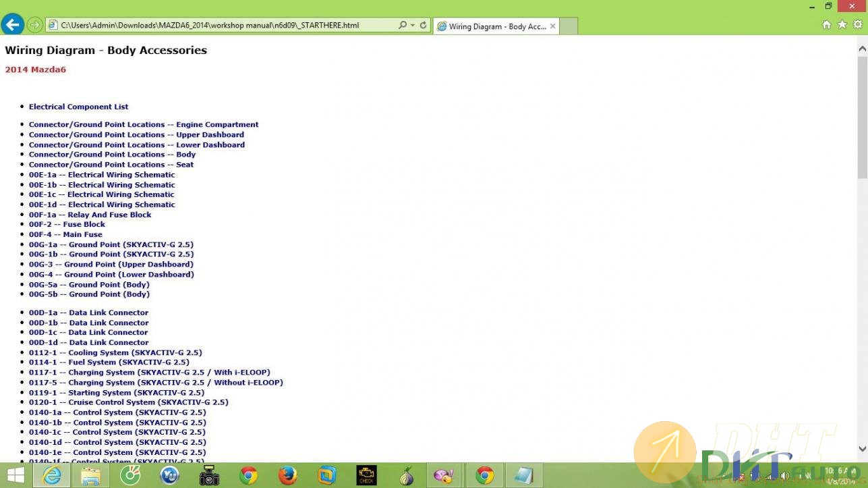This screenshot has width=868, height=488.
Task: Open Electrical Component List link
Action: (78, 107)
